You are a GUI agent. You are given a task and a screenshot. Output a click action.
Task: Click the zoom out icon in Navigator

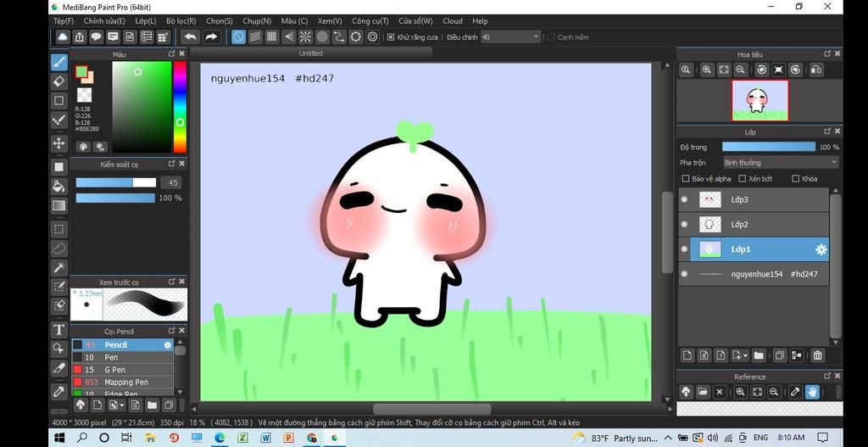(x=740, y=70)
